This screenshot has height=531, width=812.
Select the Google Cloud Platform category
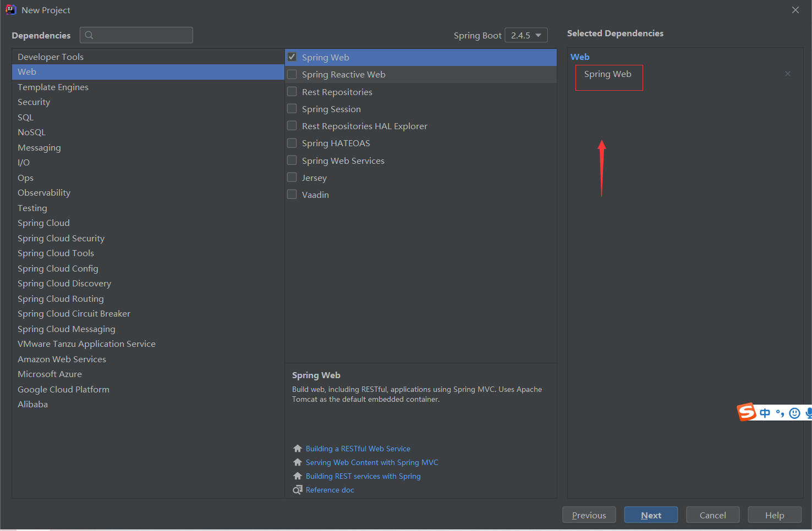(148, 389)
